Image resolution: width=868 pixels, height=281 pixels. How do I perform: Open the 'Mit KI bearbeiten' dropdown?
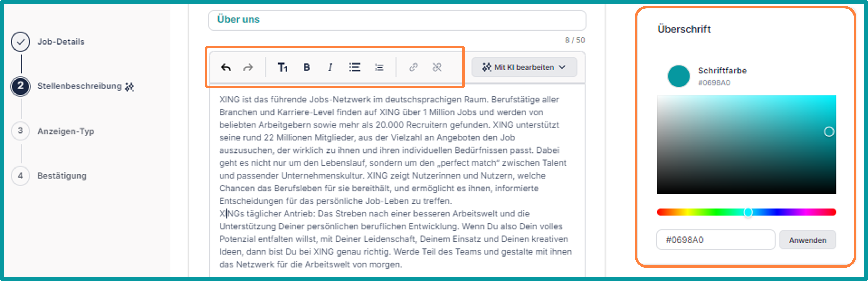(x=524, y=67)
